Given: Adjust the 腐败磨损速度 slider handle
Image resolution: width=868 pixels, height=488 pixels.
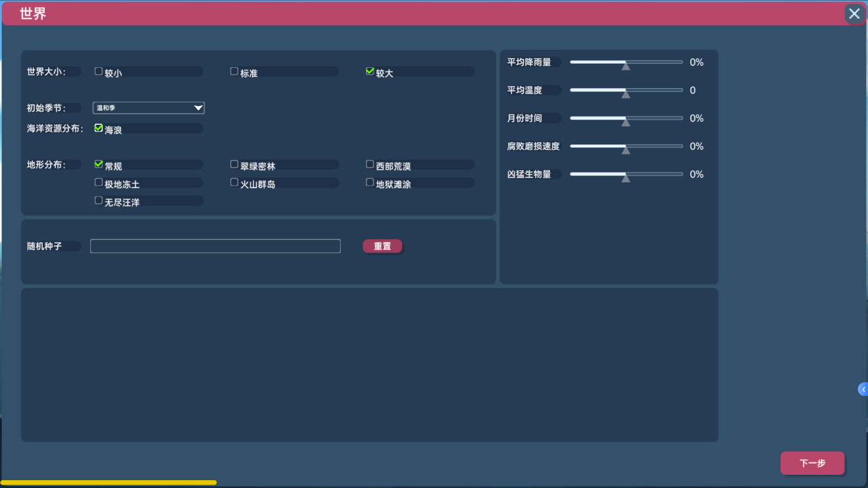Looking at the screenshot, I should [x=626, y=150].
